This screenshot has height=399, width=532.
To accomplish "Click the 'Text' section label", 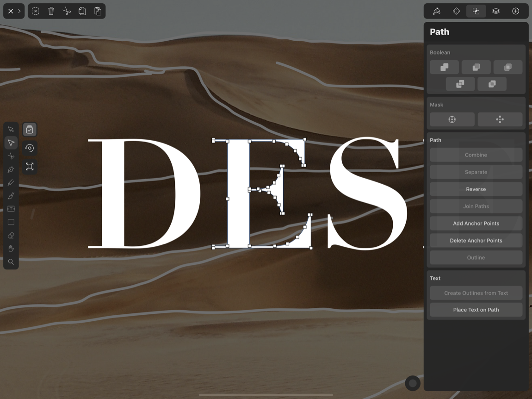I will (x=435, y=278).
